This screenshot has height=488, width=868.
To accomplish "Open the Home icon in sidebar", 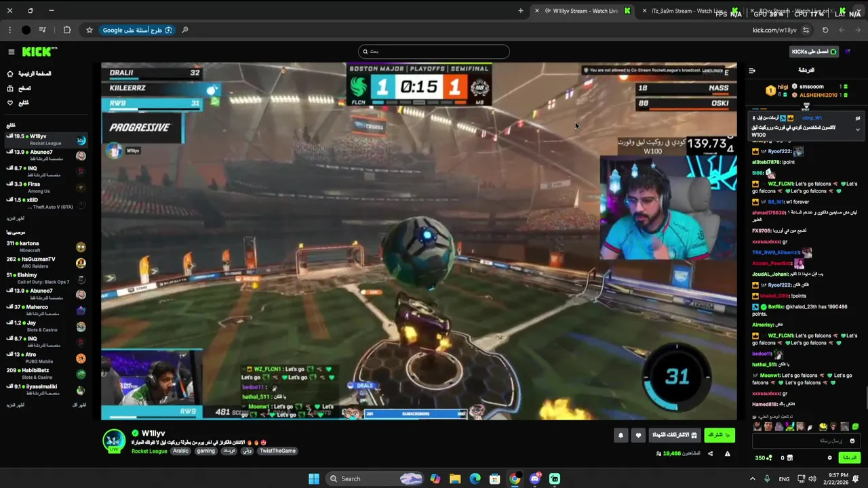I will (x=10, y=74).
